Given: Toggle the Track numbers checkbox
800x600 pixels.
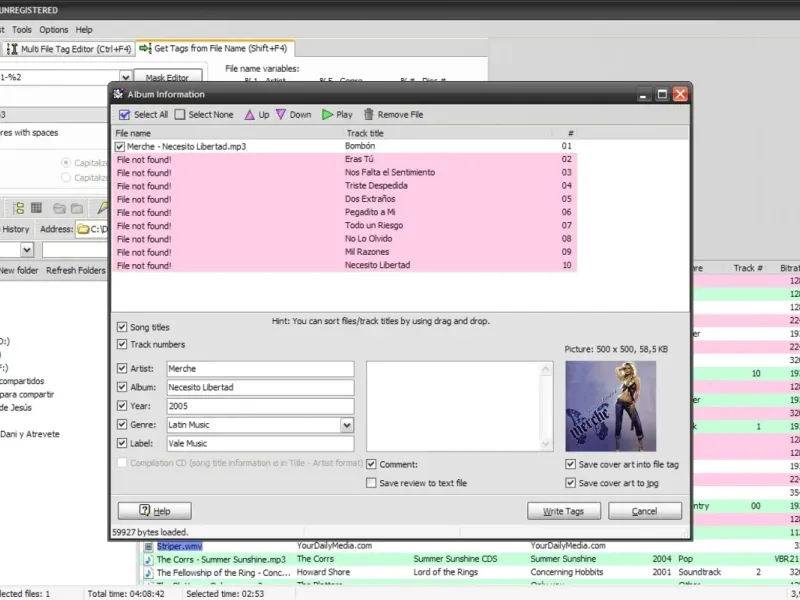Looking at the screenshot, I should click(122, 344).
